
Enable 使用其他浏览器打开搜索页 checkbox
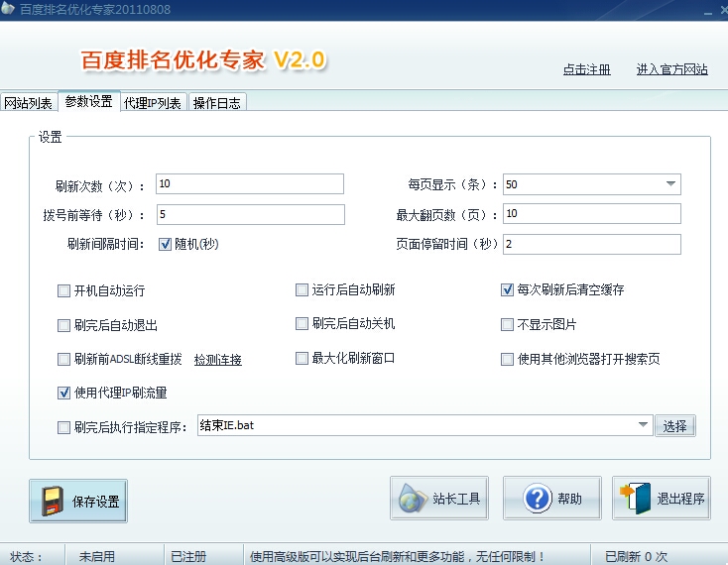pyautogui.click(x=507, y=359)
